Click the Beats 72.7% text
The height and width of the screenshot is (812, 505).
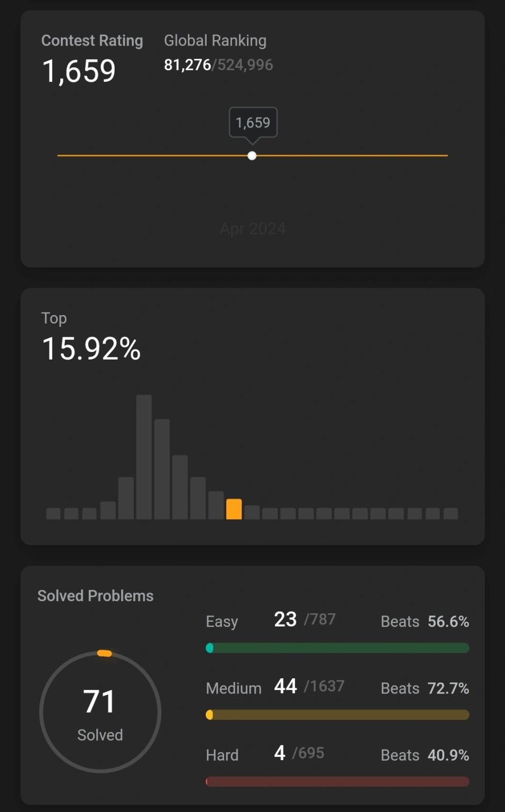[425, 688]
